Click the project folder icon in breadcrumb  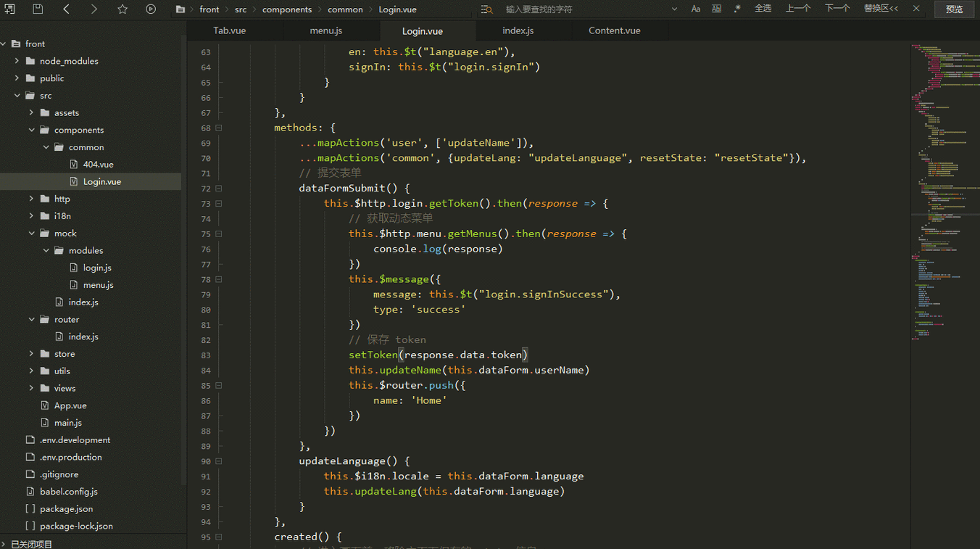point(180,9)
